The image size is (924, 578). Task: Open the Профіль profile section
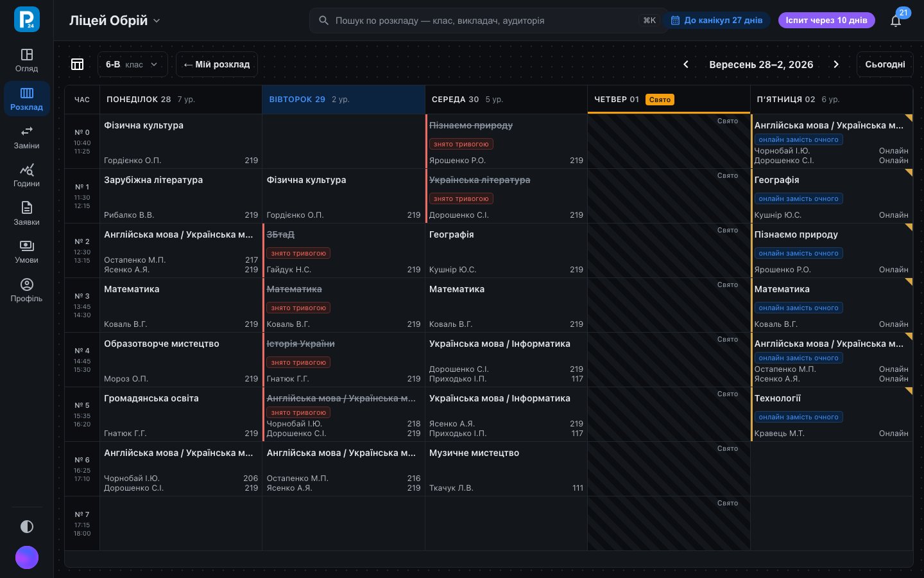point(26,290)
